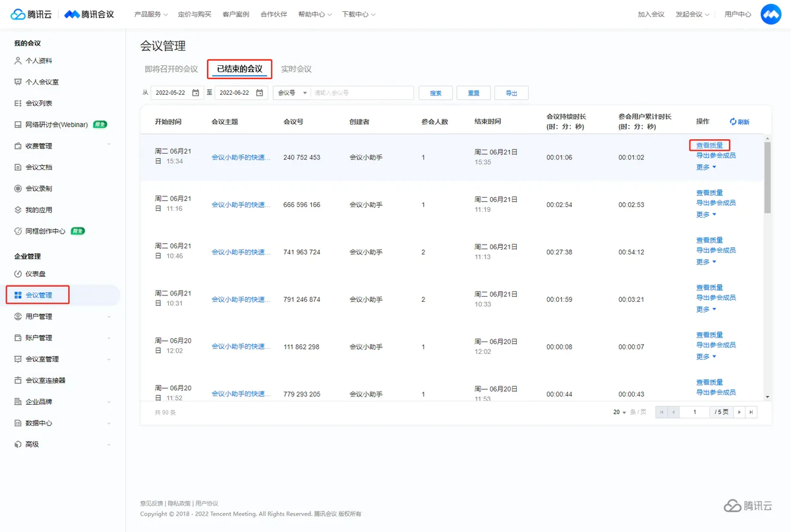Select the 账户管理 icon in sidebar
791x532 pixels.
18,338
